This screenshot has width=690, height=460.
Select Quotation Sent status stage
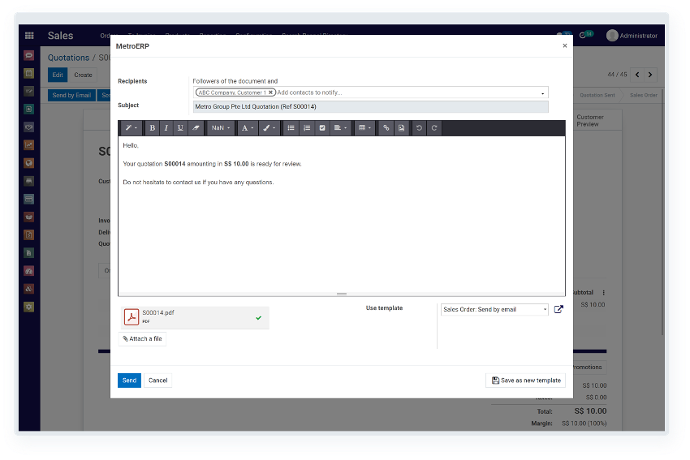click(x=597, y=95)
